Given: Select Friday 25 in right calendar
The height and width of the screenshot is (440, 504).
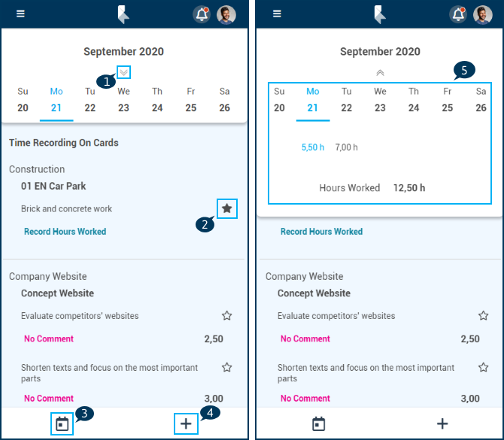Looking at the screenshot, I should pyautogui.click(x=448, y=108).
